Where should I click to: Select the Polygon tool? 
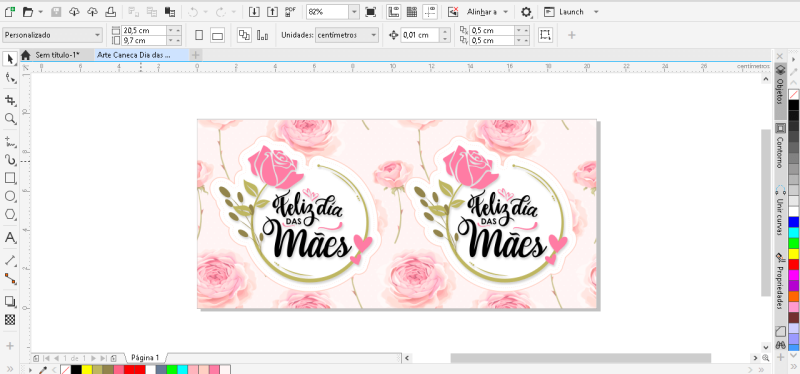tap(10, 215)
